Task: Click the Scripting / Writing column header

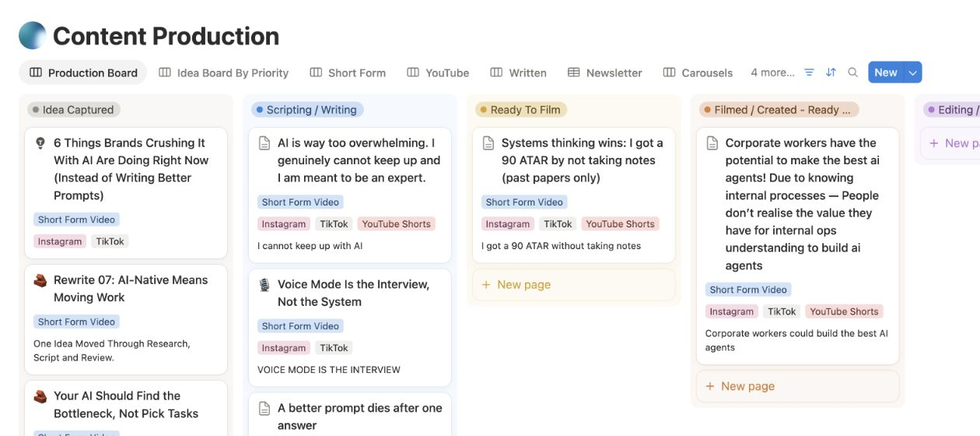Action: [x=307, y=110]
